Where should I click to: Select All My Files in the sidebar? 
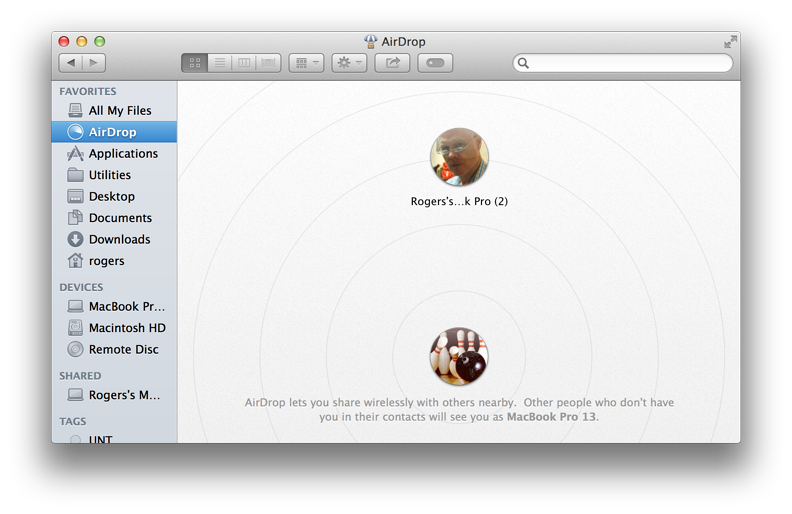pos(114,111)
